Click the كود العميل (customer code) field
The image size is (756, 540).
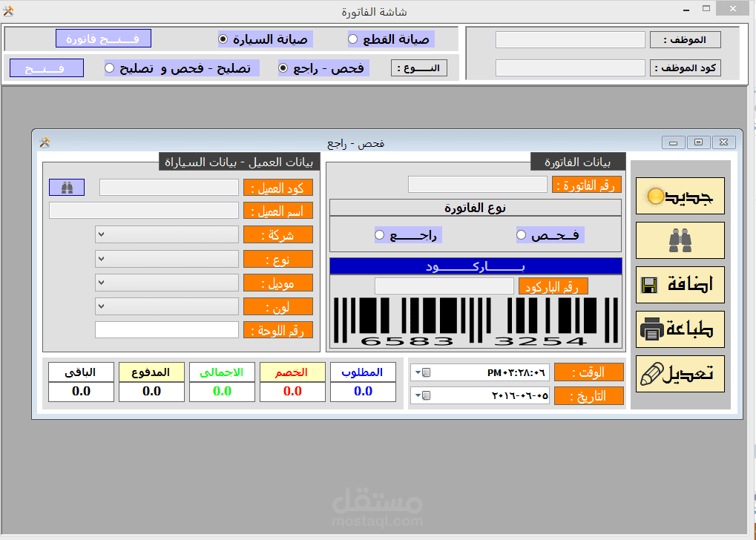(x=168, y=187)
